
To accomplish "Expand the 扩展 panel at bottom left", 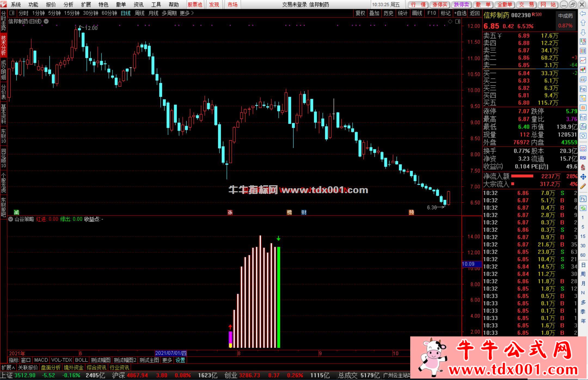I will (x=8, y=367).
